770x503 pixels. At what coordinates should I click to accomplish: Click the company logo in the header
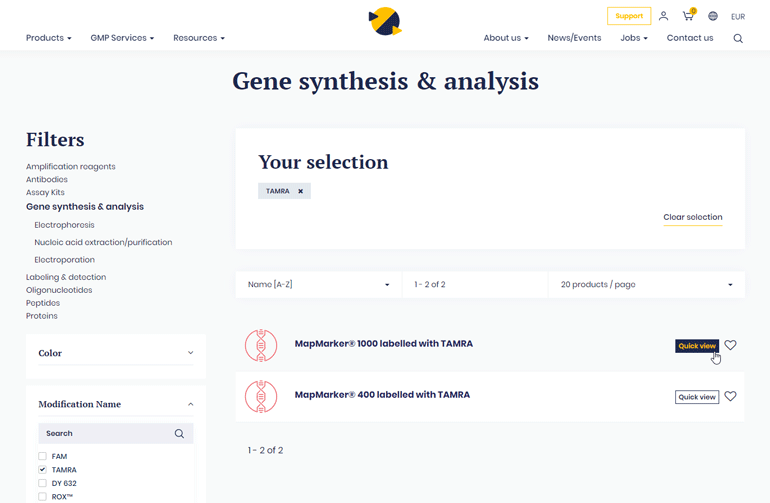(x=385, y=20)
